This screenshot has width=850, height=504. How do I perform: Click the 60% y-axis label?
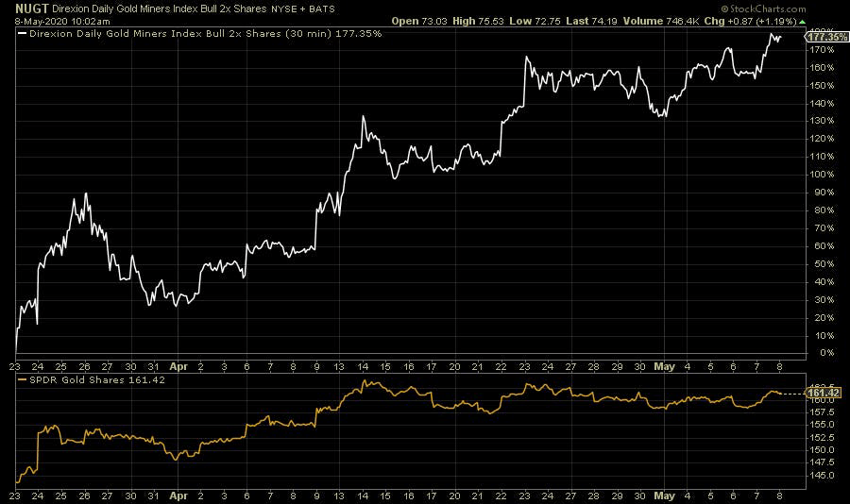(824, 246)
